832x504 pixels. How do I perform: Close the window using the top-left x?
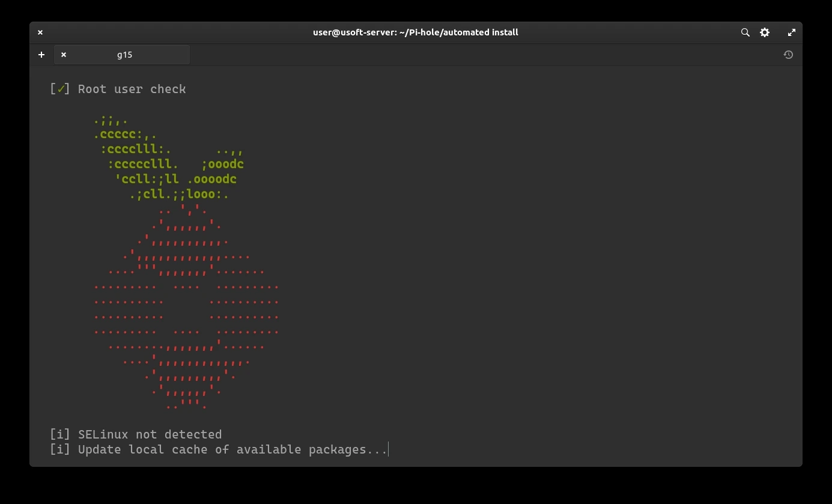[x=40, y=32]
